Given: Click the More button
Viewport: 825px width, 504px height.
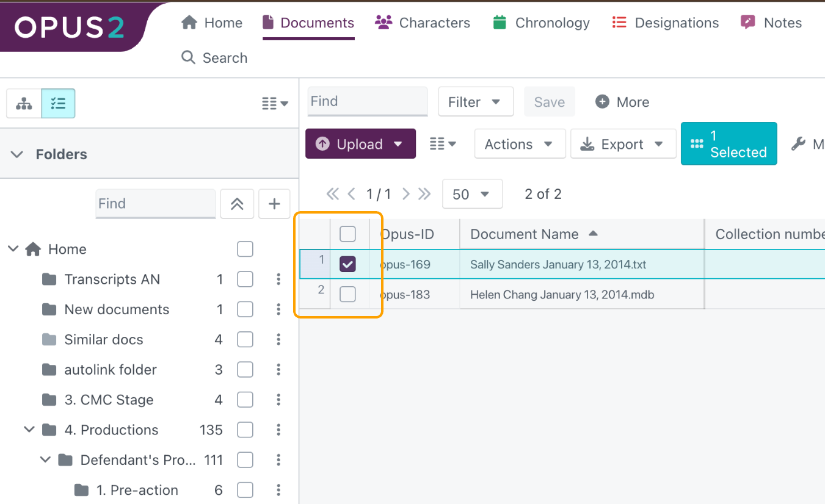Looking at the screenshot, I should 622,102.
